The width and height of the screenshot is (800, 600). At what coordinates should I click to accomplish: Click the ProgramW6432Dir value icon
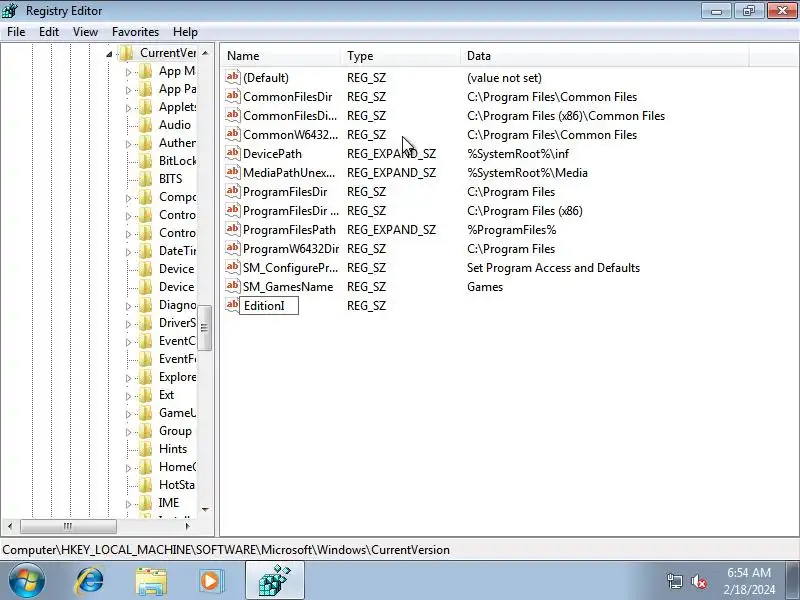click(x=233, y=248)
